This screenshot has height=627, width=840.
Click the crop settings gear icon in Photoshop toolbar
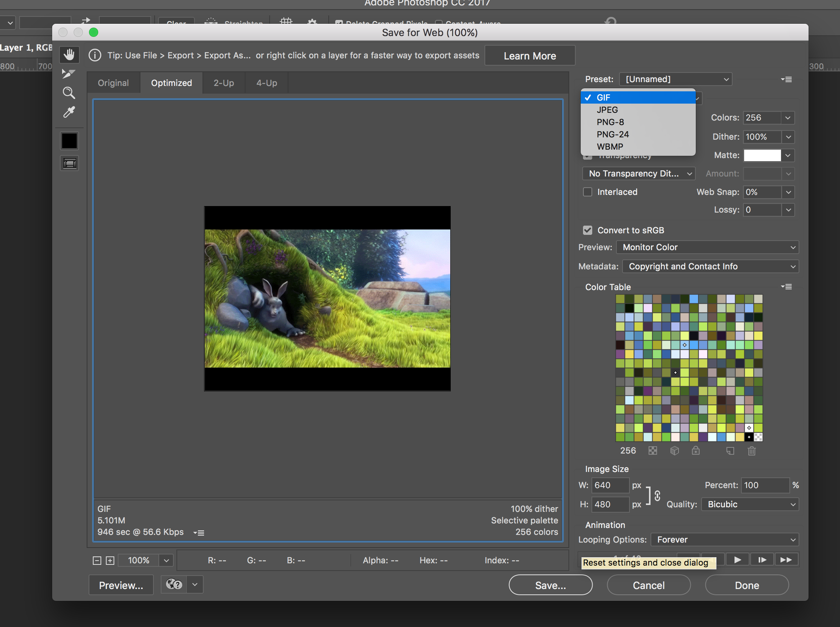click(x=312, y=21)
